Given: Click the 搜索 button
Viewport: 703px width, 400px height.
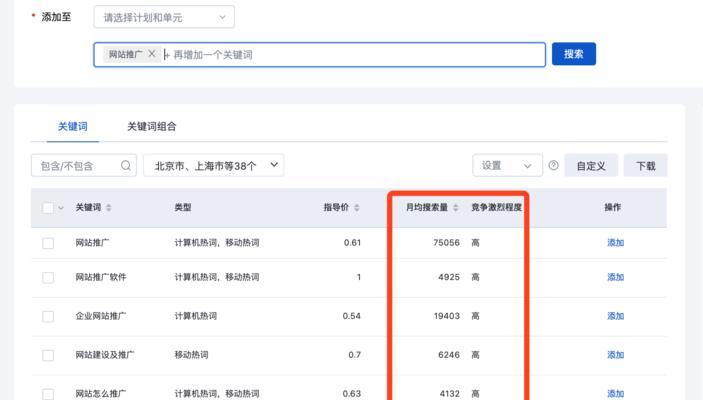Looking at the screenshot, I should 574,54.
